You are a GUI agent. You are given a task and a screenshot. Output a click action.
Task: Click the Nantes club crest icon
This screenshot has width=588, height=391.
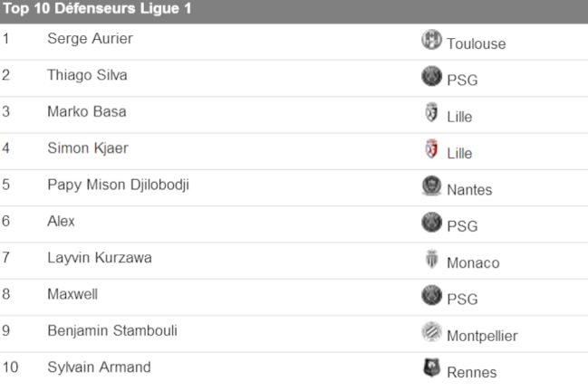pos(431,186)
